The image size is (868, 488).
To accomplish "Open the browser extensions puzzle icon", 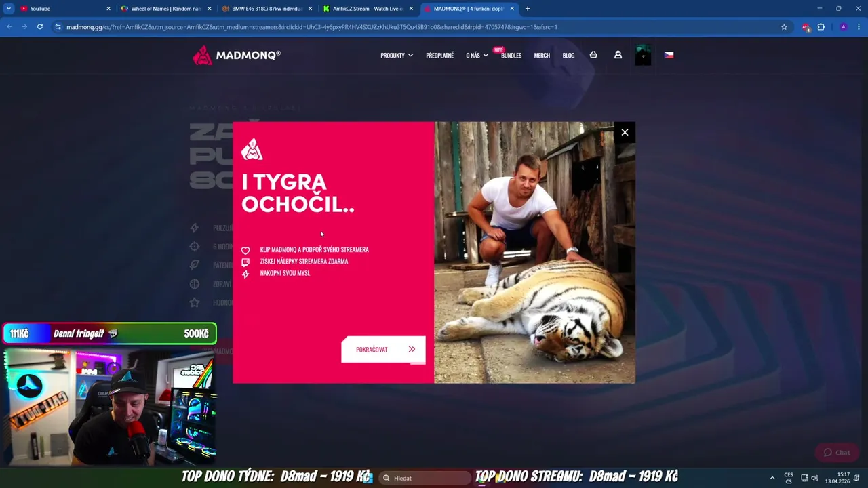I will (x=821, y=27).
